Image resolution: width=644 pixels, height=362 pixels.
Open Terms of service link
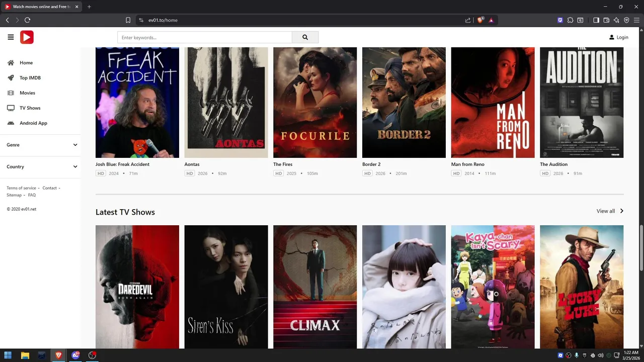[21, 188]
